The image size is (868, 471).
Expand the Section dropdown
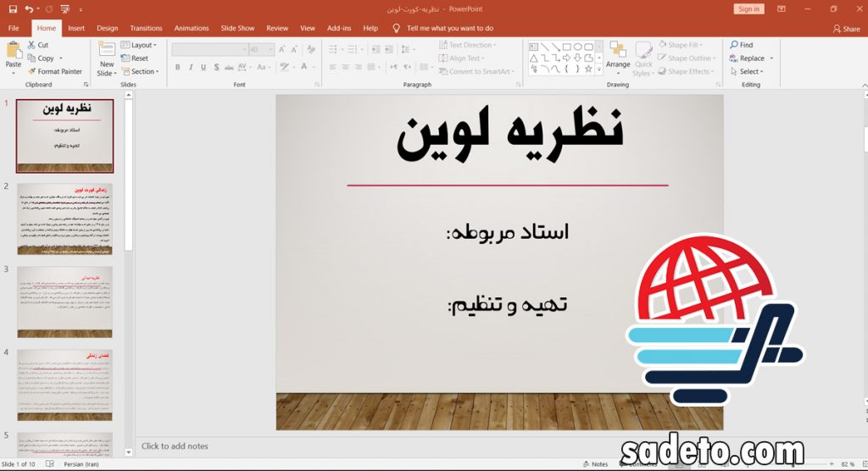[140, 71]
